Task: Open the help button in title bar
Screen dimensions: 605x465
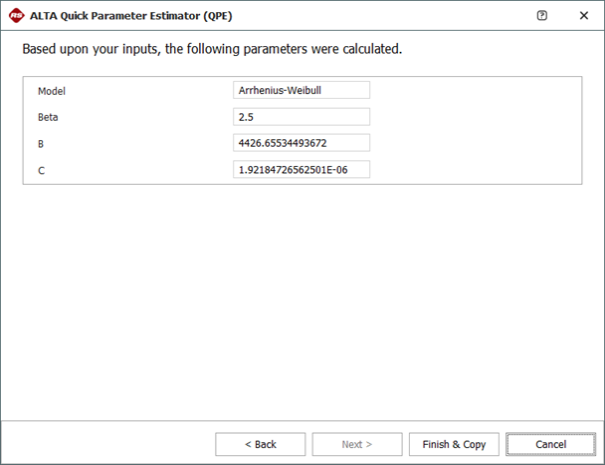Action: (x=542, y=16)
